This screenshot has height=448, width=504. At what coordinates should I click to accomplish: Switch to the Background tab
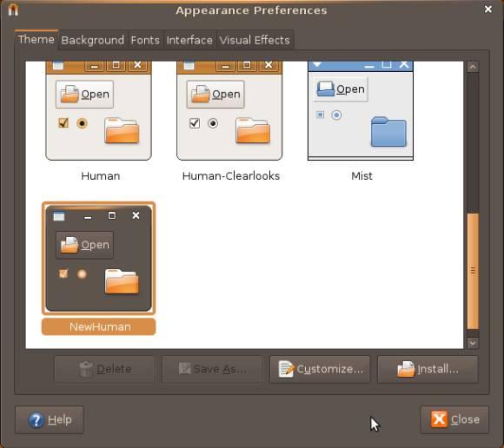click(93, 40)
